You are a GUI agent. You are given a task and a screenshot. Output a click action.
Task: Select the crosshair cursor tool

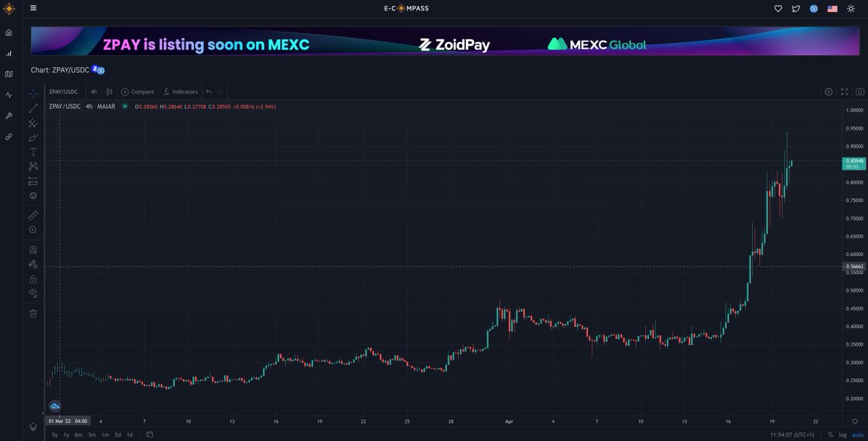pyautogui.click(x=33, y=94)
